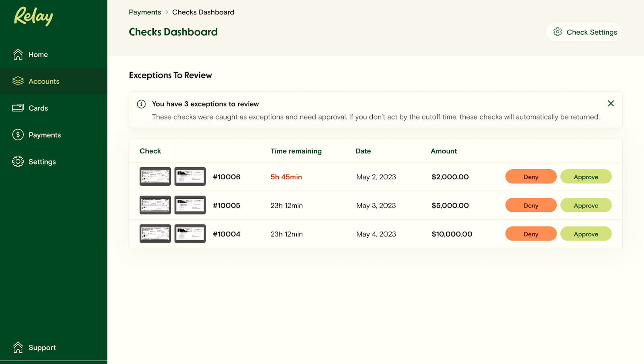Image resolution: width=644 pixels, height=364 pixels.
Task: Click the Relay logo
Action: (x=33, y=17)
